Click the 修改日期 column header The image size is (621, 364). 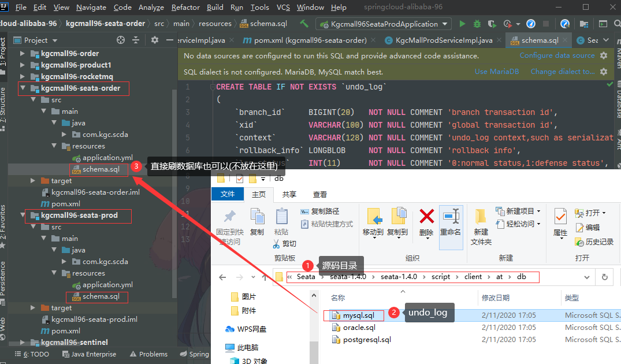tap(496, 298)
